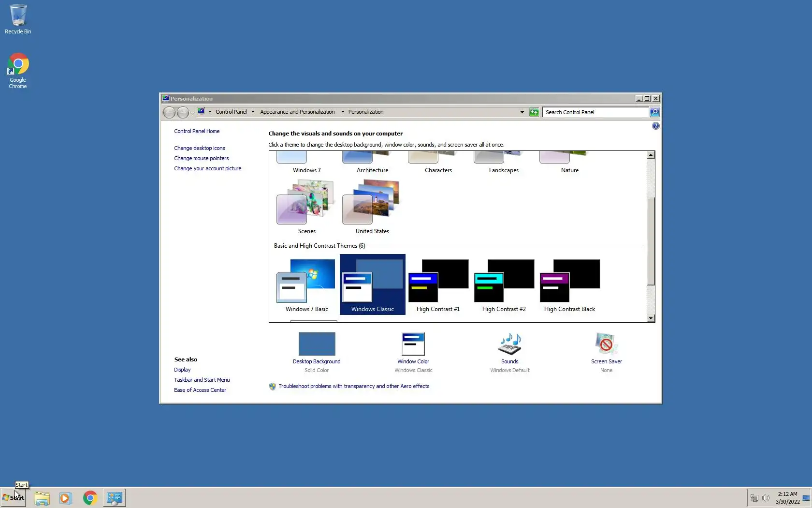Click the Back navigation arrow in Personalization

169,112
